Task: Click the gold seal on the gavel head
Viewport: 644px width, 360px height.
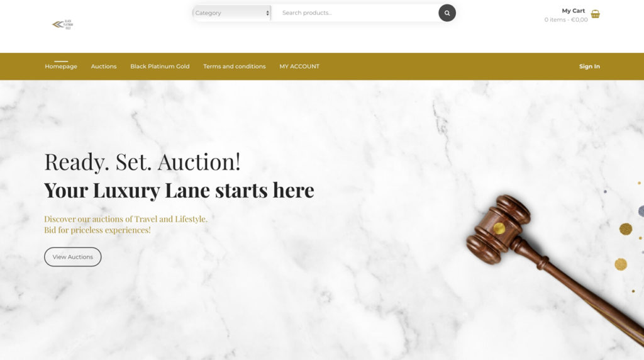Action: point(499,228)
